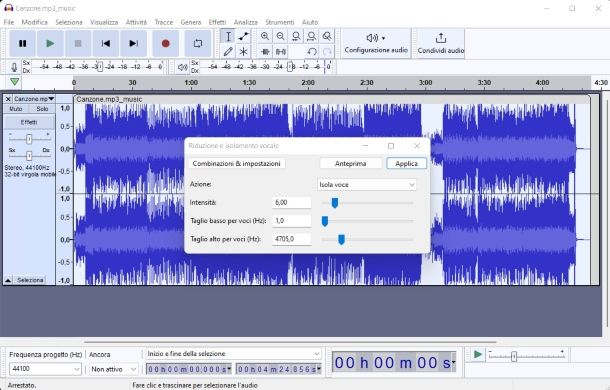Open the Ancora Non attivo dropdown
Viewport: 610px width, 390px height.
pos(113,369)
